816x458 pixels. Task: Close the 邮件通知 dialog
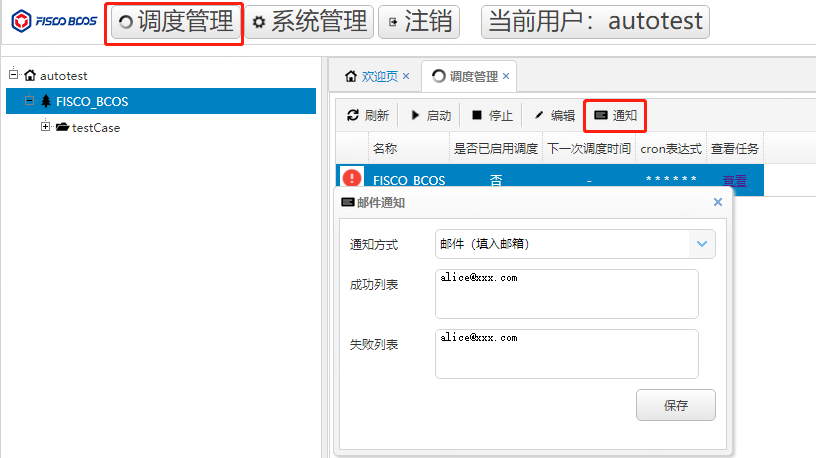(718, 202)
